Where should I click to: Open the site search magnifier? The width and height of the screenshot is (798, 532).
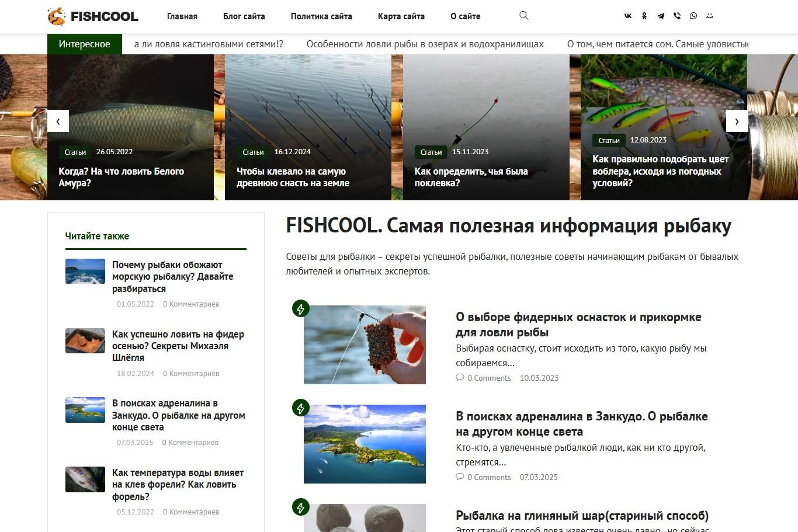pyautogui.click(x=524, y=16)
